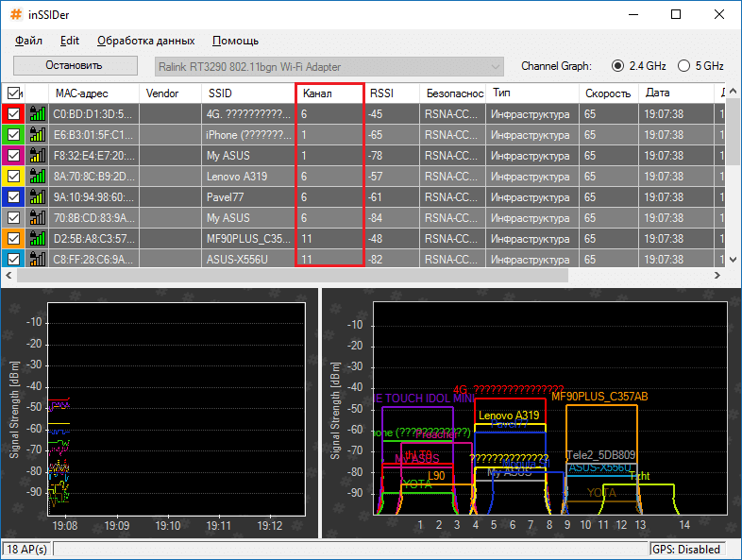
Task: Open the Помощь menu
Action: [x=235, y=41]
